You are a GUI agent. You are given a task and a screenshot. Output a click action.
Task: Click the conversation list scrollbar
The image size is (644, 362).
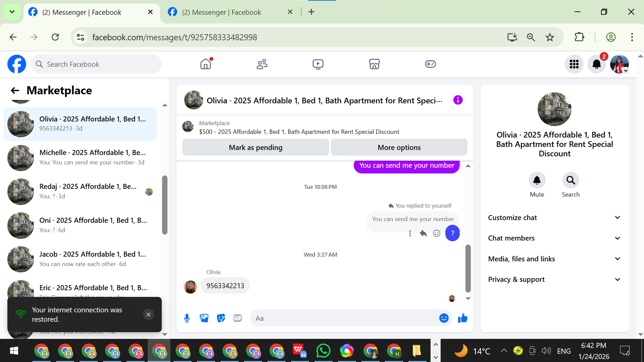coord(164,205)
